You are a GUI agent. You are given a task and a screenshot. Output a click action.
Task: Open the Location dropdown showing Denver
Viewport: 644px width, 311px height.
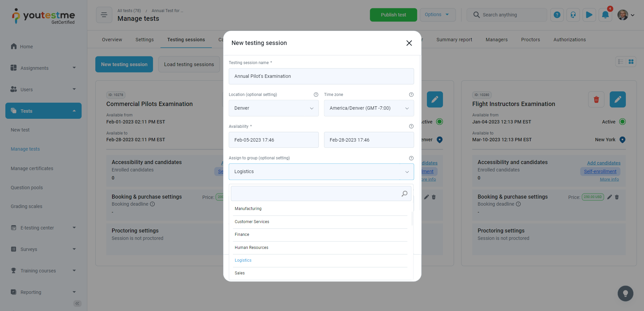274,108
